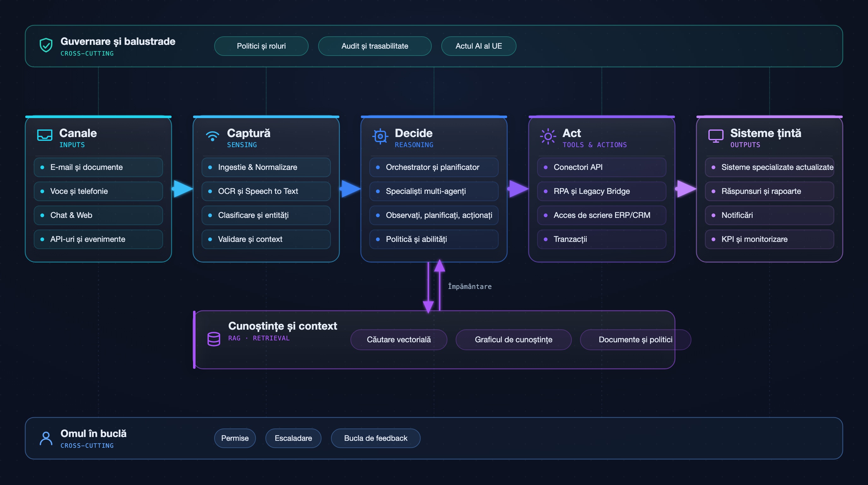Click the chip icon beside Decide
The height and width of the screenshot is (485, 868).
click(x=380, y=136)
